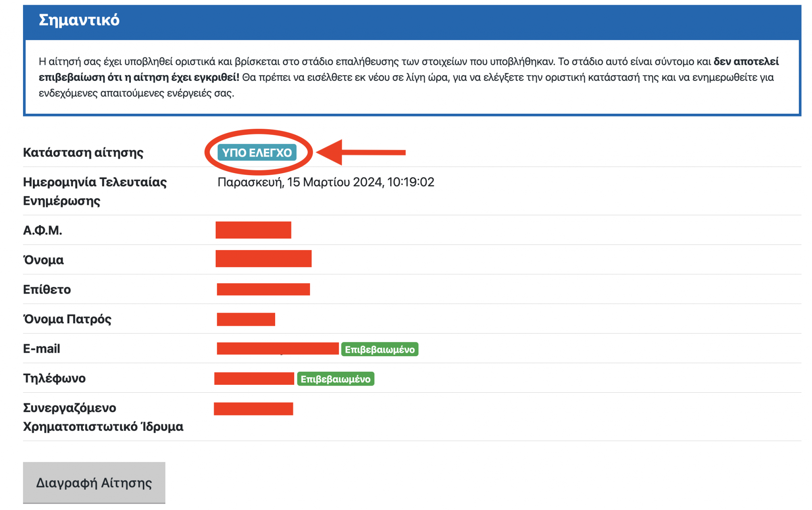
Task: Click the Διαγραφή Αίτησης button
Action: 94,482
